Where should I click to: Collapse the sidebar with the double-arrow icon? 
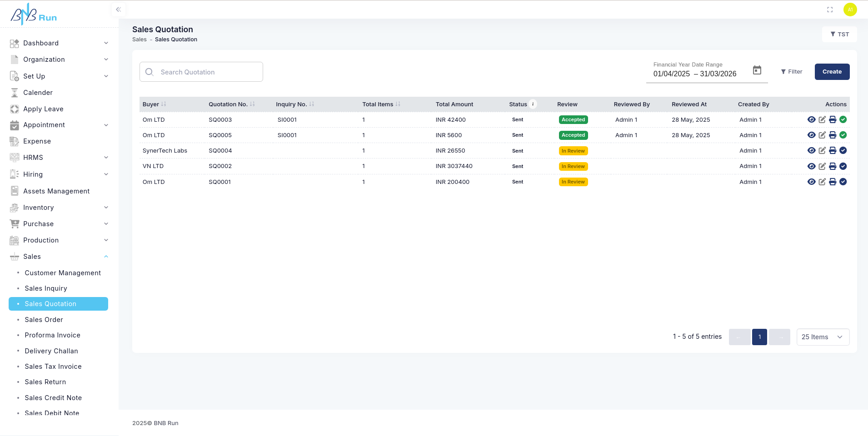click(x=118, y=10)
